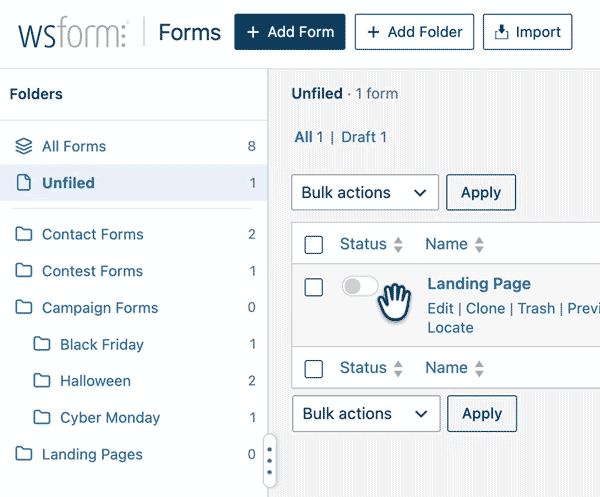Click the Campaign Forms folder icon
The height and width of the screenshot is (497, 600).
24,307
